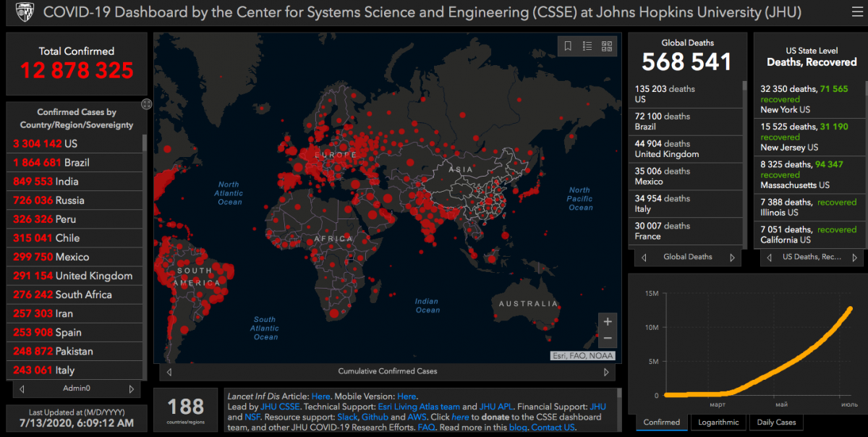Select Illinois US deaths entry
This screenshot has height=437, width=868.
point(809,208)
